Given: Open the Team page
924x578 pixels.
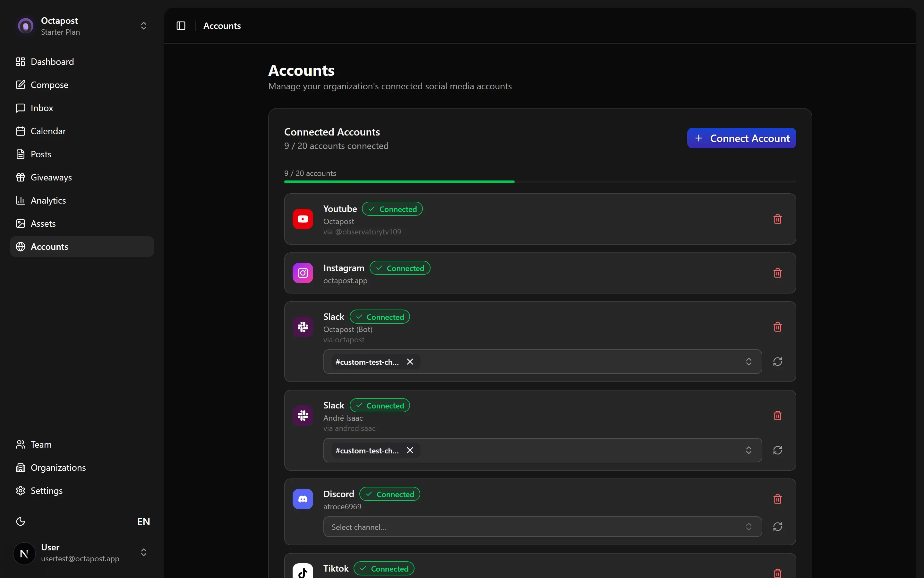Looking at the screenshot, I should [82, 445].
